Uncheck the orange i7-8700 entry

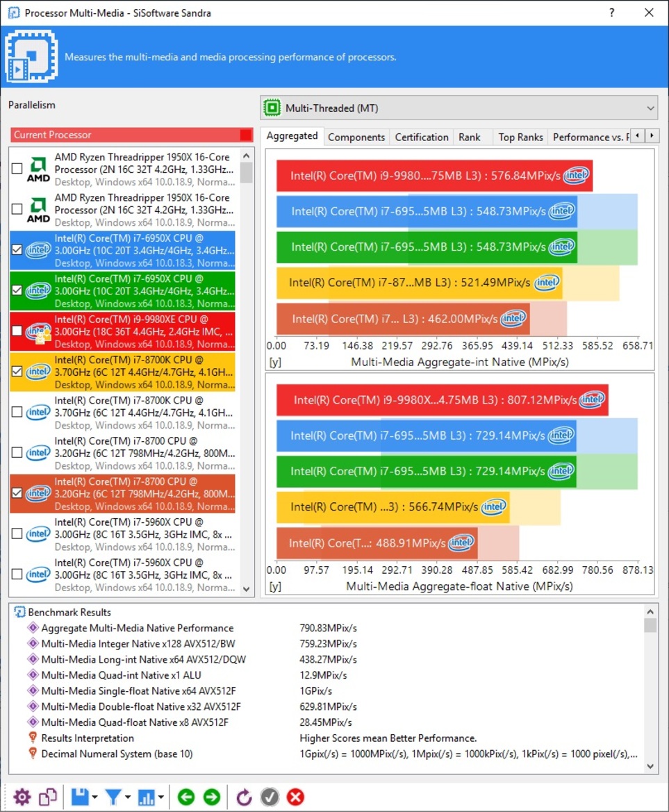(17, 493)
